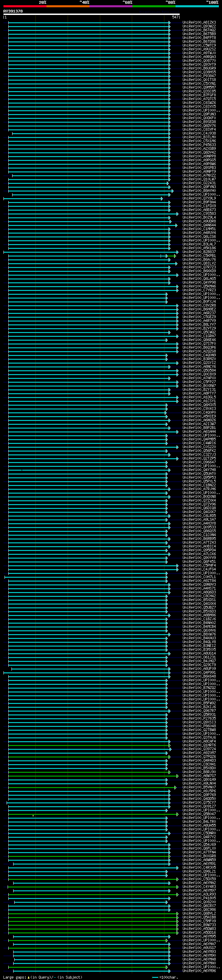The image size is (222, 980).
Task: Select label UniRef100_C4Q0P0
Action: (199, 412)
